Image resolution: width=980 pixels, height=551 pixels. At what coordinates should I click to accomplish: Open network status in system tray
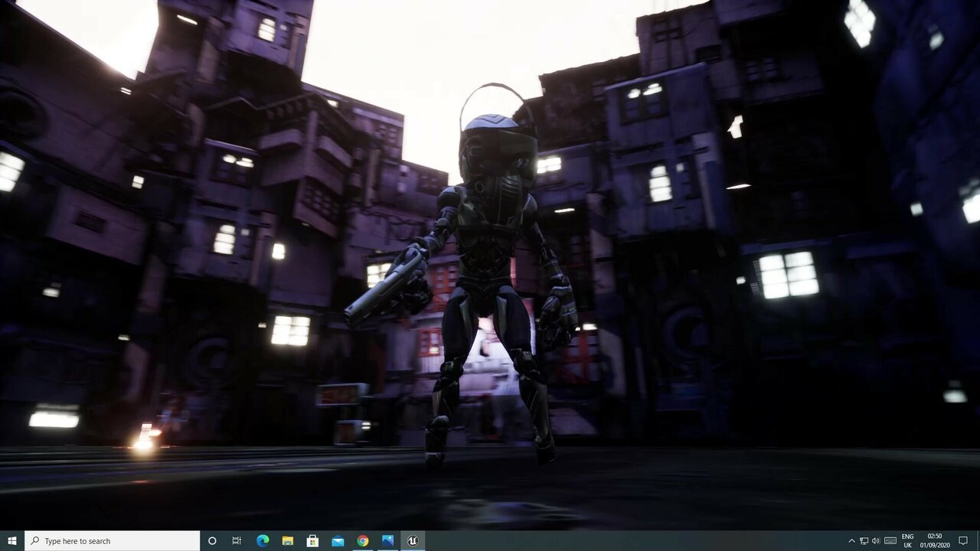click(864, 541)
